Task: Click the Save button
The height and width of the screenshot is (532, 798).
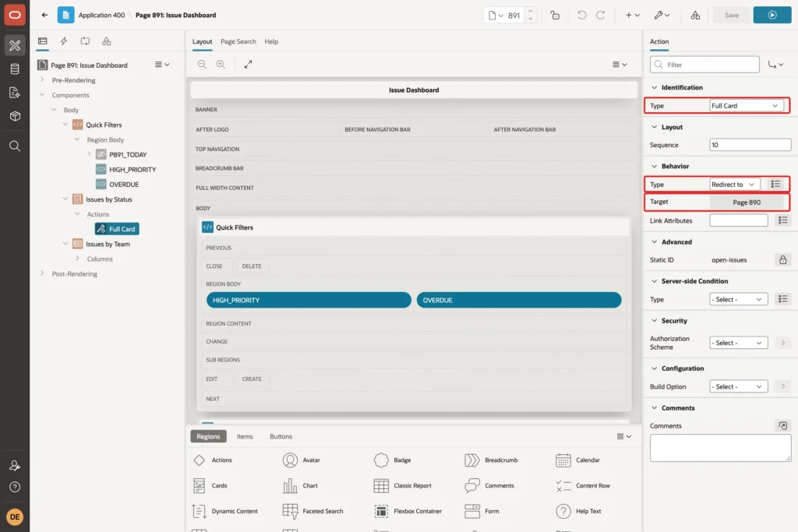Action: pos(731,16)
